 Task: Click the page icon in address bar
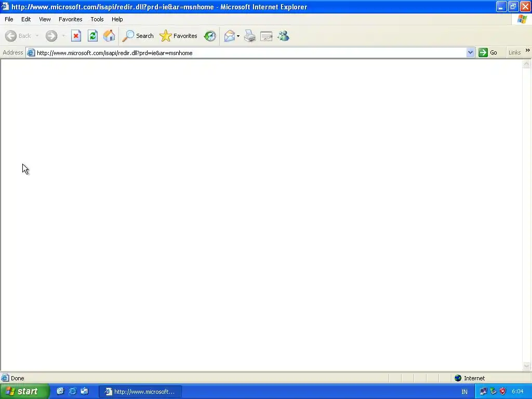[x=31, y=52]
